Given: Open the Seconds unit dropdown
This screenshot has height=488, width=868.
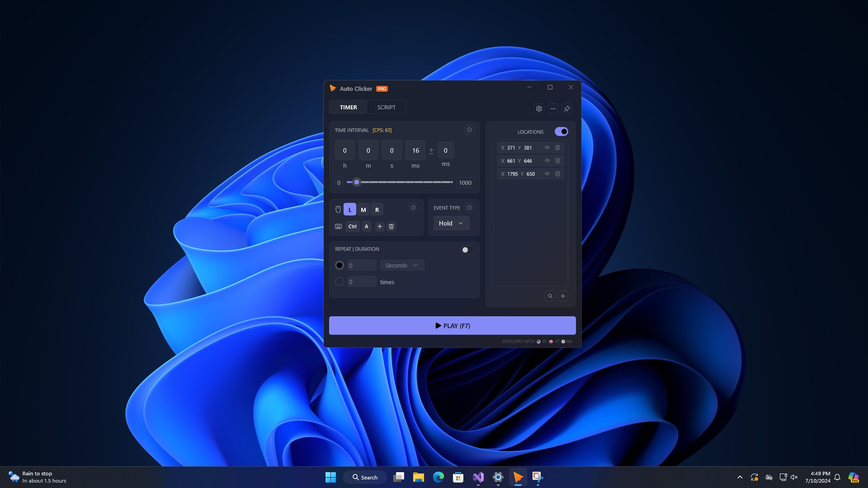Looking at the screenshot, I should click(401, 265).
